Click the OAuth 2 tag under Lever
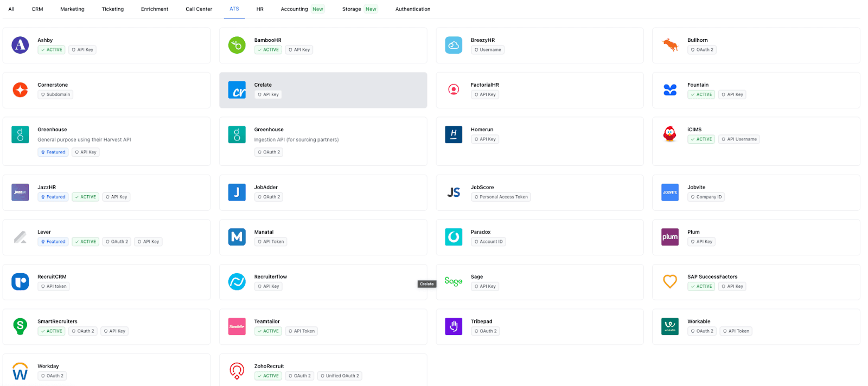The height and width of the screenshot is (386, 868). (x=117, y=242)
